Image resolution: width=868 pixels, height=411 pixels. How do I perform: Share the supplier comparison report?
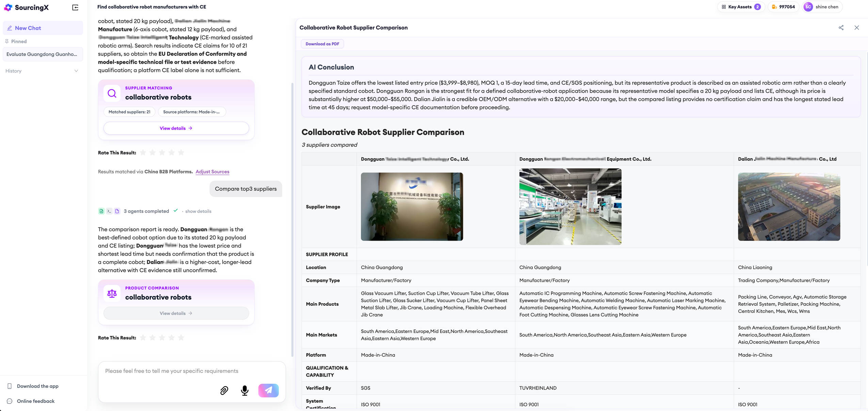pos(841,28)
